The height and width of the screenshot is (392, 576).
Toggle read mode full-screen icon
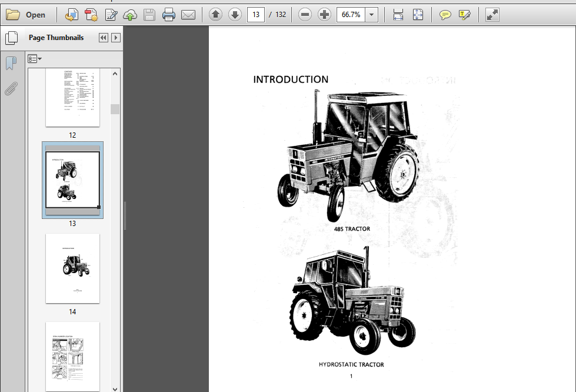(x=492, y=15)
